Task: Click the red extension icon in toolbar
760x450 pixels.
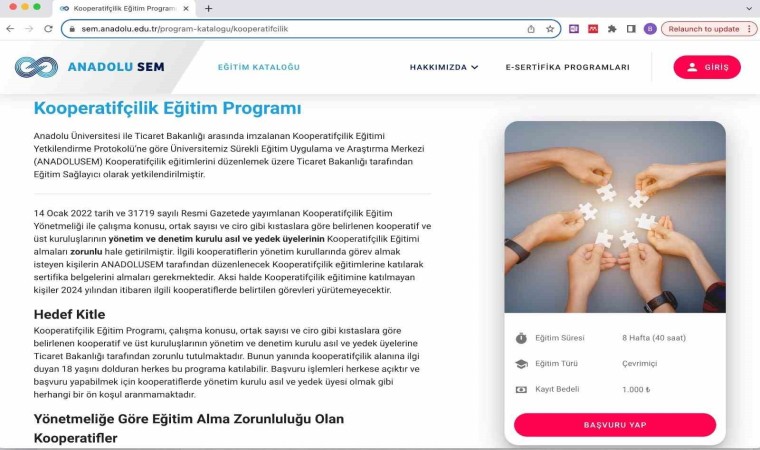Action: [x=593, y=29]
